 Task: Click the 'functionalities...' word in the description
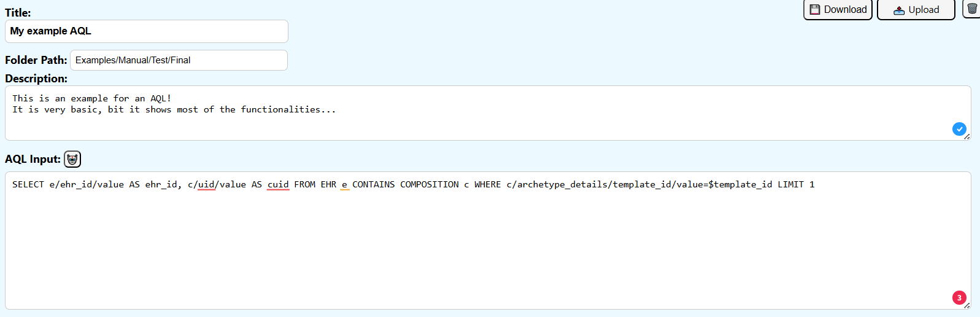288,109
